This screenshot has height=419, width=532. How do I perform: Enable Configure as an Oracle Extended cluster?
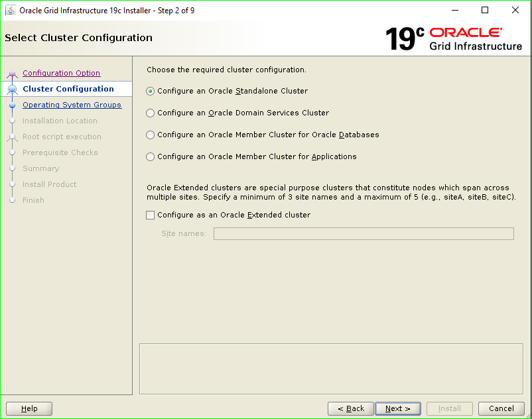pos(150,215)
